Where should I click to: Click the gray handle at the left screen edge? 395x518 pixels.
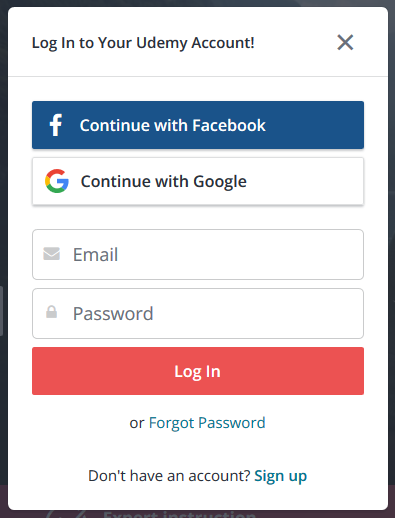pyautogui.click(x=1, y=311)
